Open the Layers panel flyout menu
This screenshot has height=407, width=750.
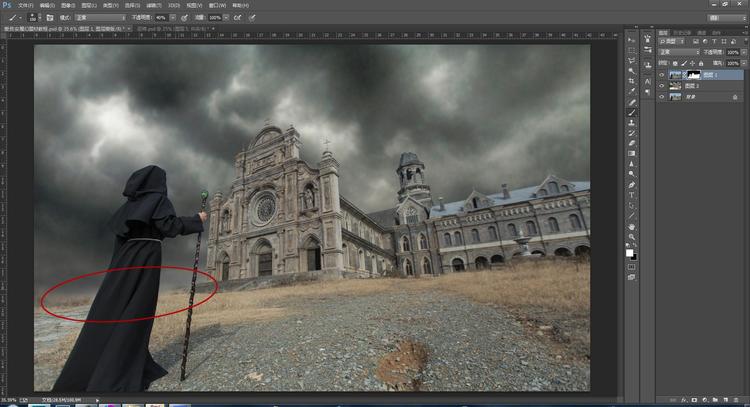(x=745, y=33)
